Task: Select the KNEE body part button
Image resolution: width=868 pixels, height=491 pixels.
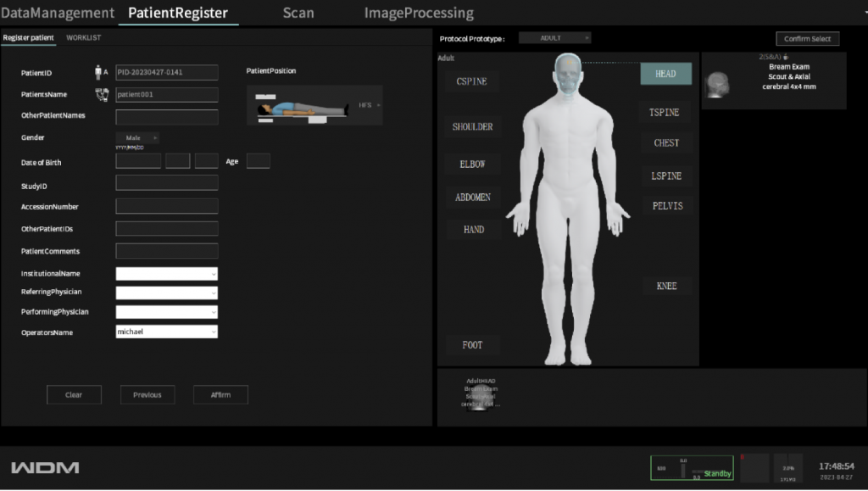Action: click(666, 286)
